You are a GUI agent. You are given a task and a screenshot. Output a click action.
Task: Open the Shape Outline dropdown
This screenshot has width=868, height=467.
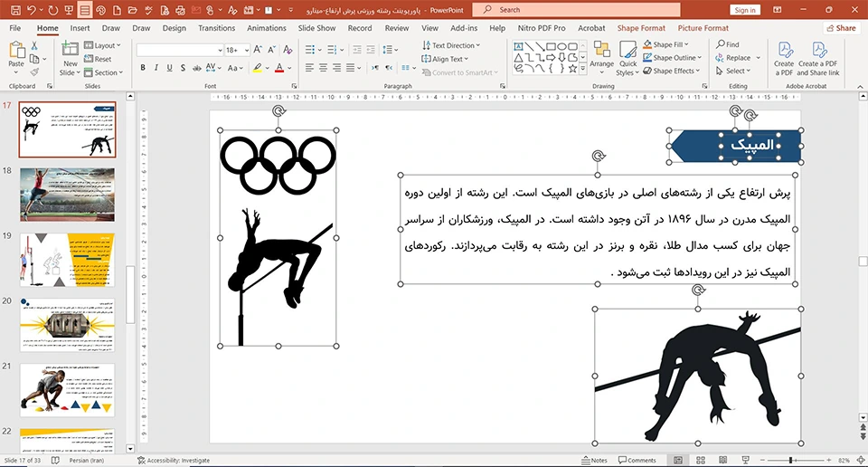672,58
